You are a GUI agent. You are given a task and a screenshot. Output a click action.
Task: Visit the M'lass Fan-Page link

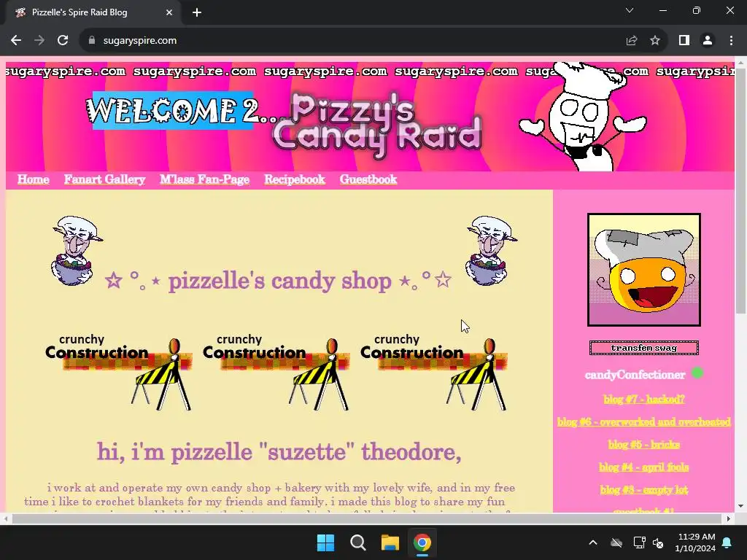(x=205, y=179)
